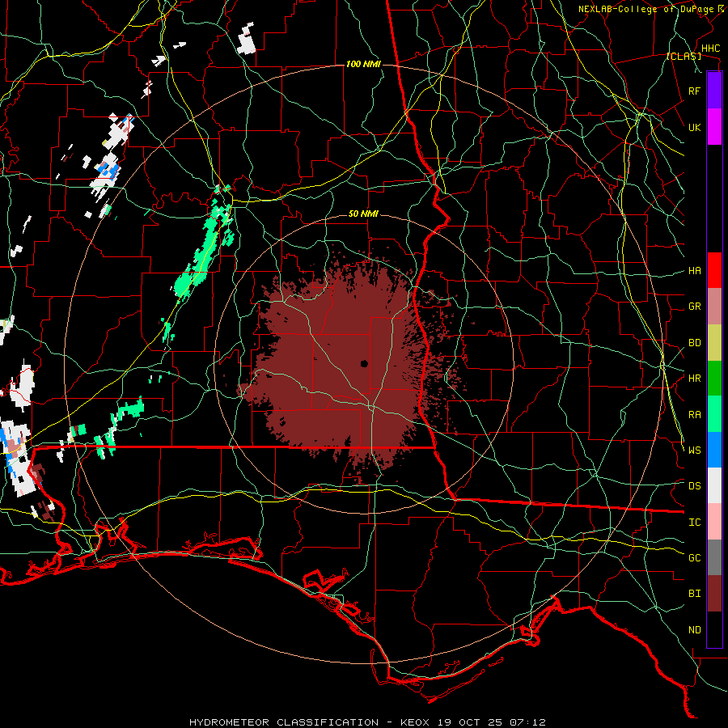The width and height of the screenshot is (728, 728).
Task: Click the HR legend label
Action: coord(694,379)
